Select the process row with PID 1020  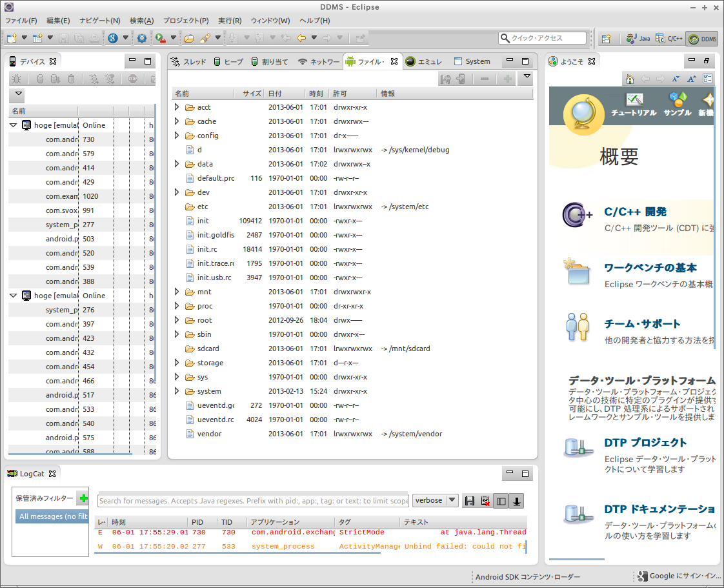[82, 196]
